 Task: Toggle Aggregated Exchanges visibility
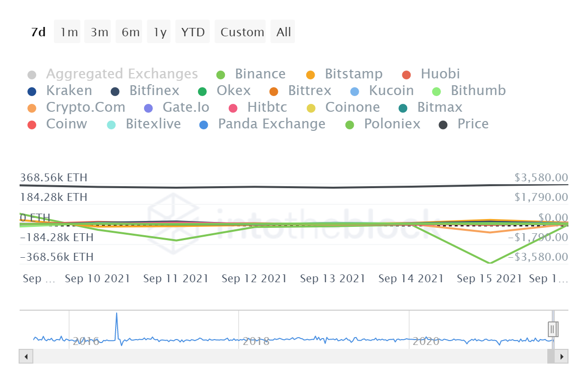tap(32, 74)
